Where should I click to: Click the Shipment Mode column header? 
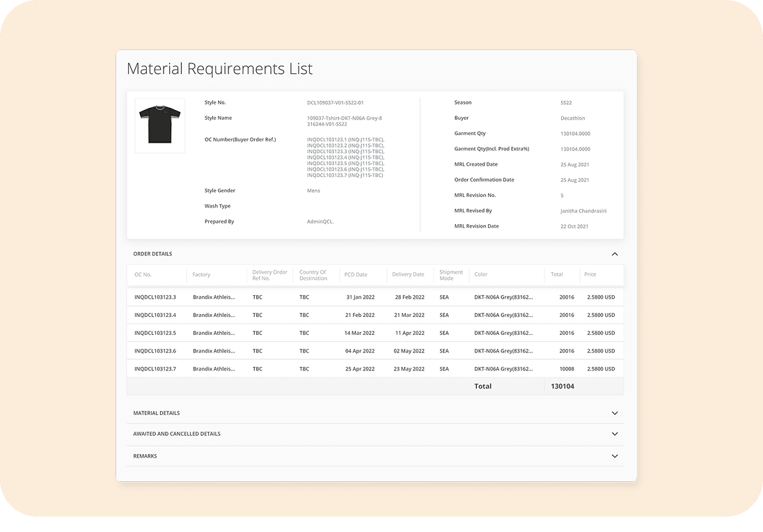(450, 275)
